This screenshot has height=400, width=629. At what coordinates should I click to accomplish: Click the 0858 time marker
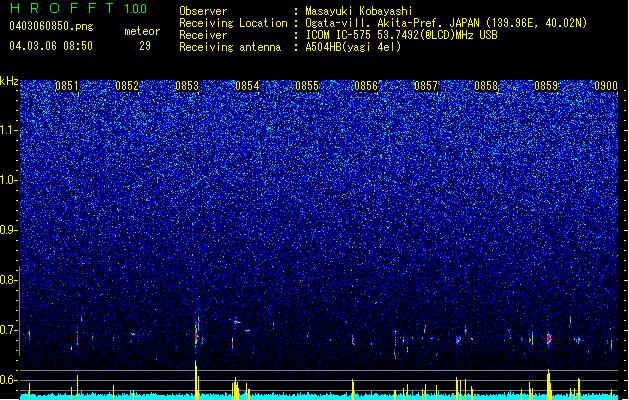486,86
